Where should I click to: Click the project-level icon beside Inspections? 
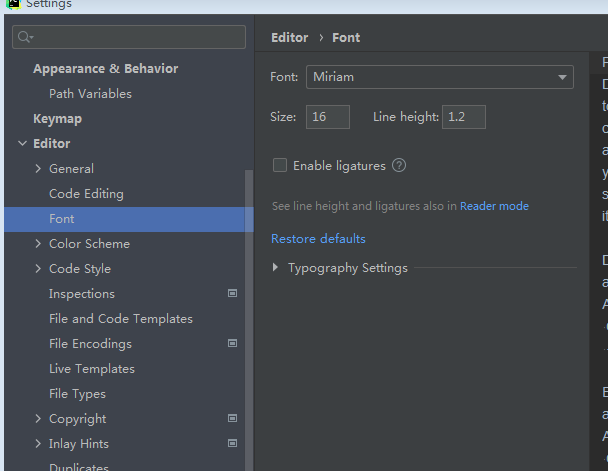[232, 294]
